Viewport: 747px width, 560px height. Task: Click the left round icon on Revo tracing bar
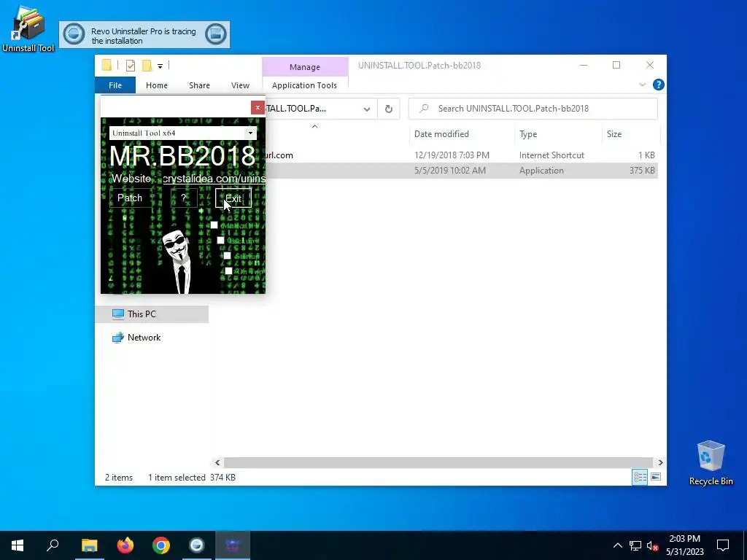coord(74,34)
